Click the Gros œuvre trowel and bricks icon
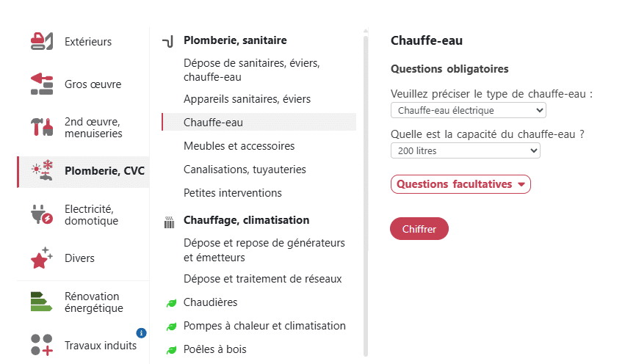Image resolution: width=625 pixels, height=364 pixels. [42, 84]
